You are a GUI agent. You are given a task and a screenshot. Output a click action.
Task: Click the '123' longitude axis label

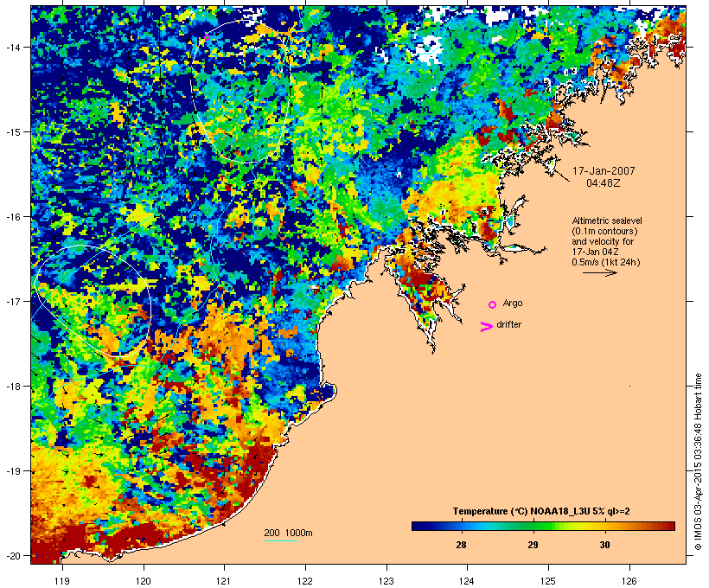click(x=386, y=581)
